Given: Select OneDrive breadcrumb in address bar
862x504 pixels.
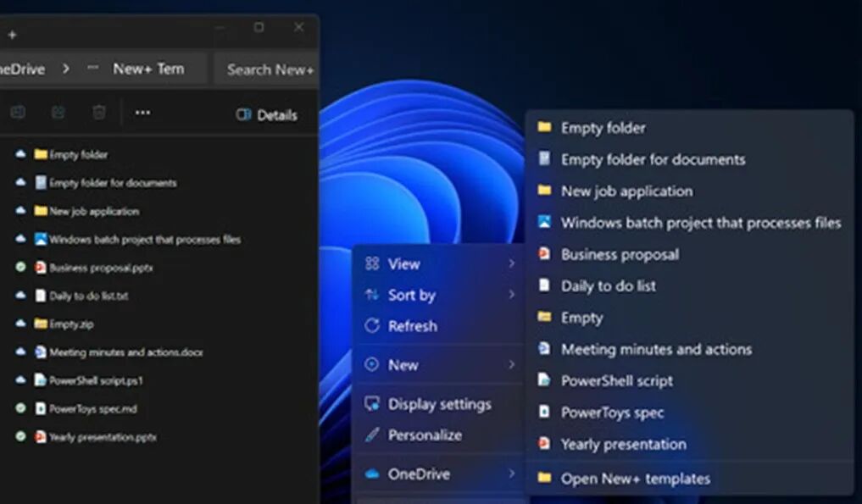Looking at the screenshot, I should [22, 69].
